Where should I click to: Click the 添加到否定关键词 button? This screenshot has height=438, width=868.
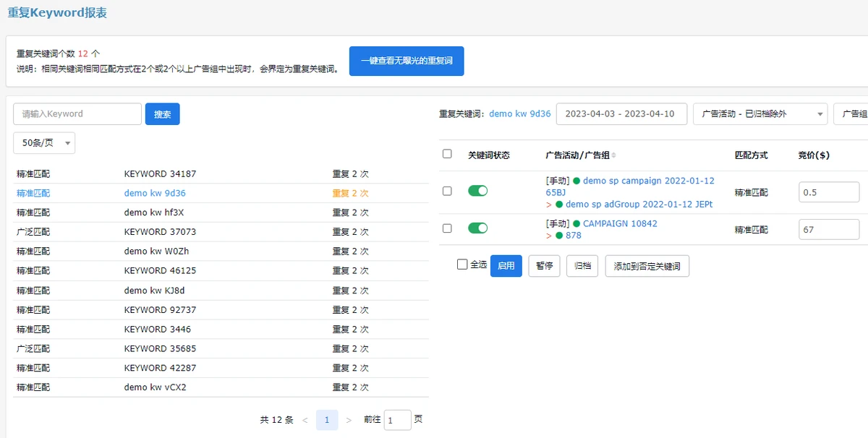pyautogui.click(x=647, y=266)
